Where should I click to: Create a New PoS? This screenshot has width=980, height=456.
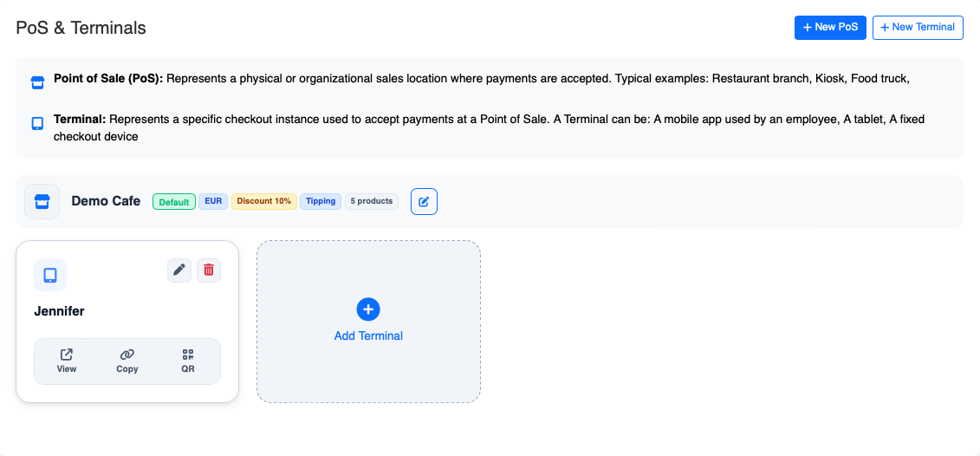pos(829,28)
